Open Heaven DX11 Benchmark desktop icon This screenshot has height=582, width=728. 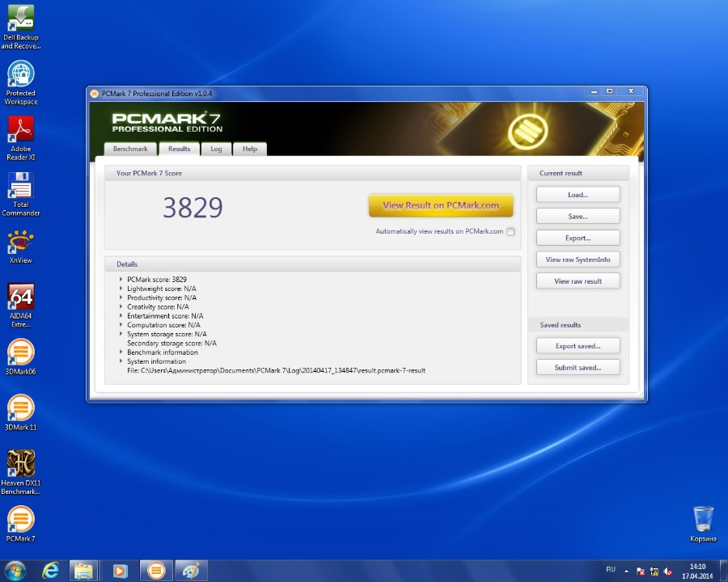click(21, 472)
